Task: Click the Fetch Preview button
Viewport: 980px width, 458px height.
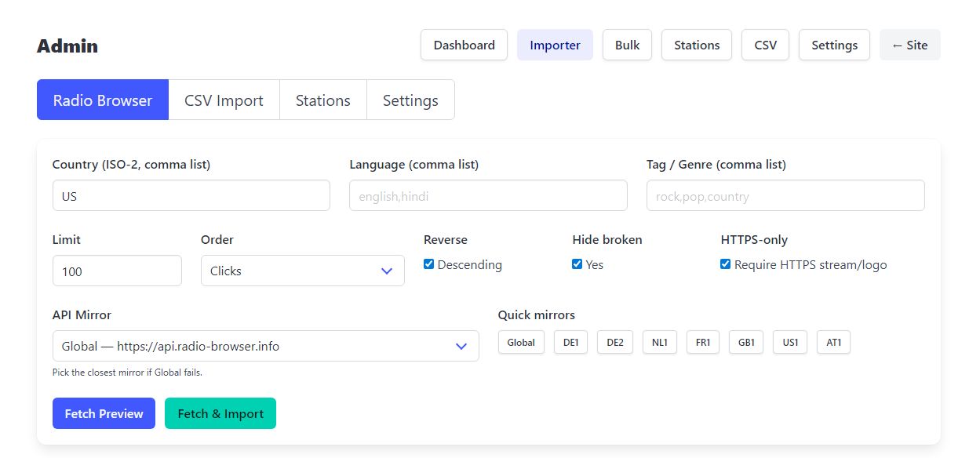Action: coord(104,413)
